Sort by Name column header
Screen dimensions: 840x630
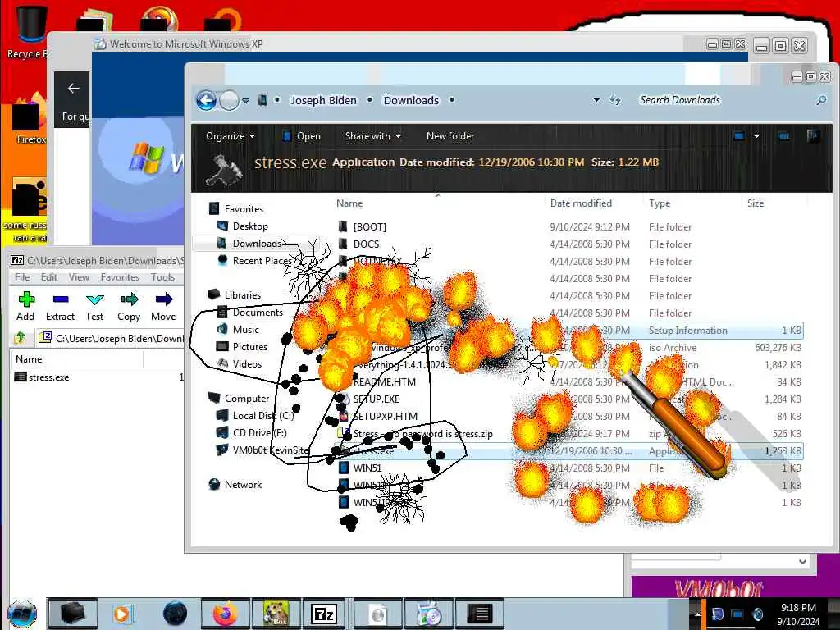pos(349,203)
